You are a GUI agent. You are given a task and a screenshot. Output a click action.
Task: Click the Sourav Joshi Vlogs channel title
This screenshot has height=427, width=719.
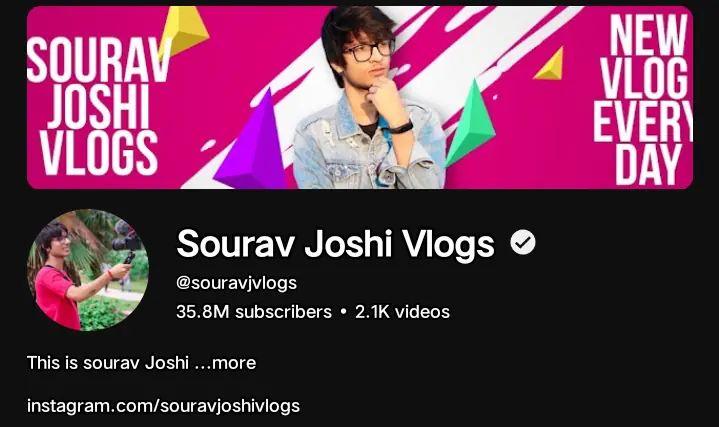click(336, 244)
